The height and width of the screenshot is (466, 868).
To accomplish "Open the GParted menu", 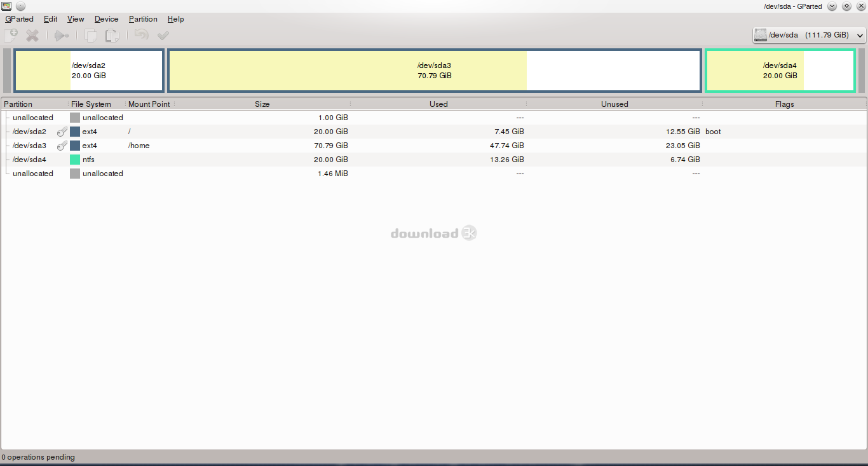I will [x=19, y=19].
